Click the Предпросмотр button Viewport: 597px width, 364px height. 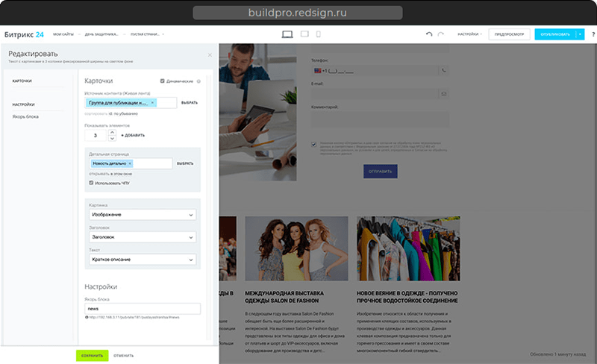click(x=509, y=34)
